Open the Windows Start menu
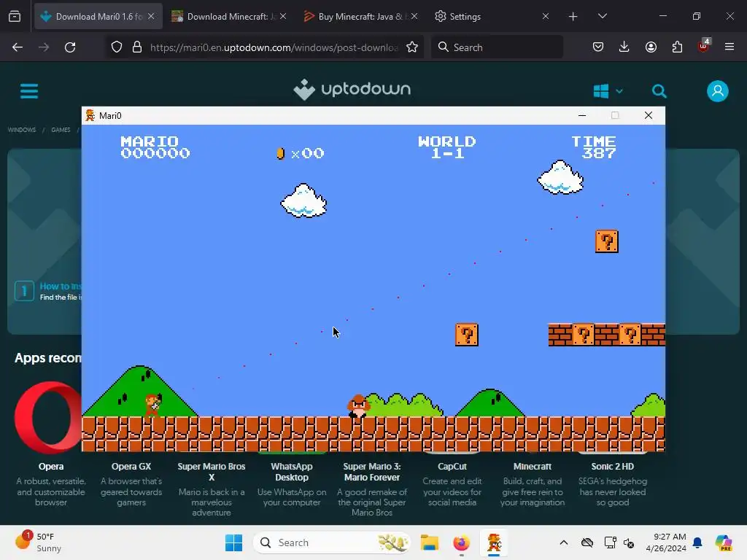This screenshot has height=560, width=747. (x=233, y=542)
